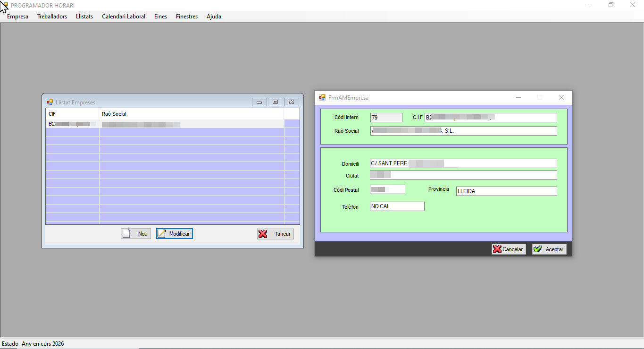
Task: Open the Finestres menu
Action: [187, 17]
